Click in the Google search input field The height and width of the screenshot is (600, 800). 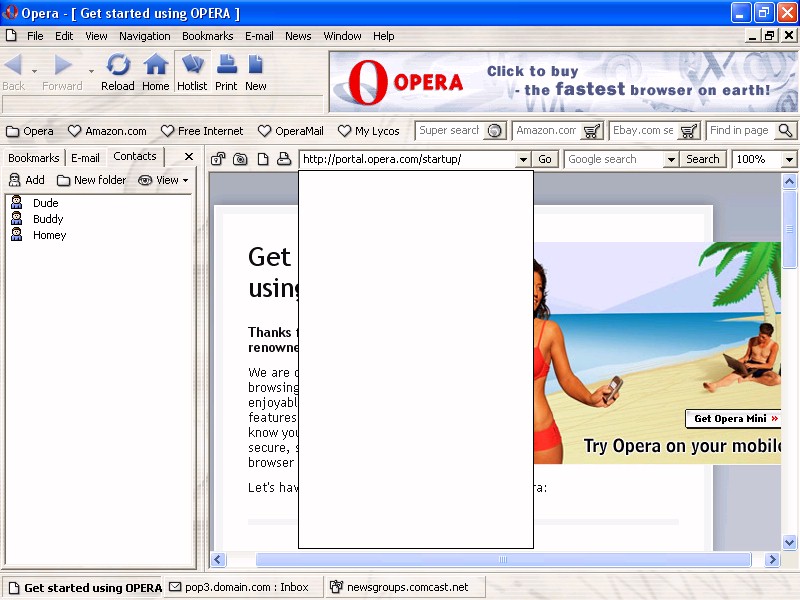614,159
